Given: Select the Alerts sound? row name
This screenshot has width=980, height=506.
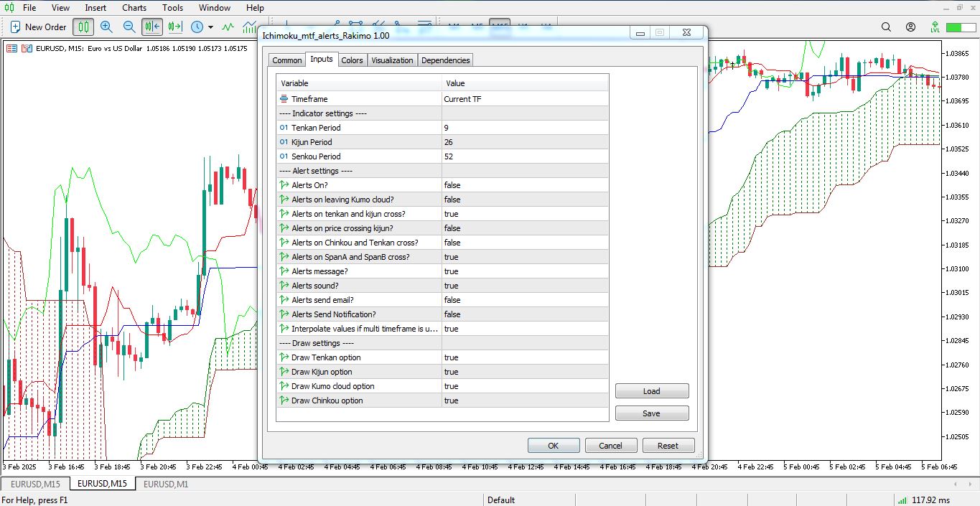Looking at the screenshot, I should point(314,286).
